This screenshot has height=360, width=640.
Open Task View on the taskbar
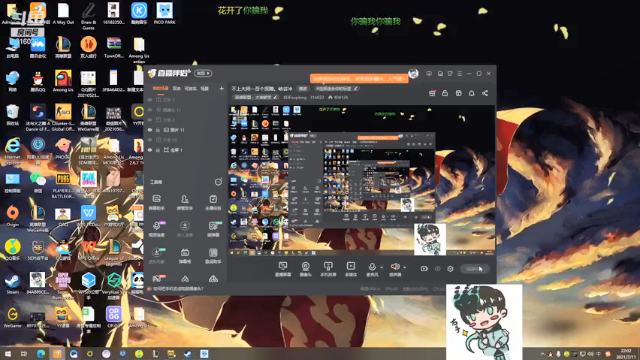(24, 354)
